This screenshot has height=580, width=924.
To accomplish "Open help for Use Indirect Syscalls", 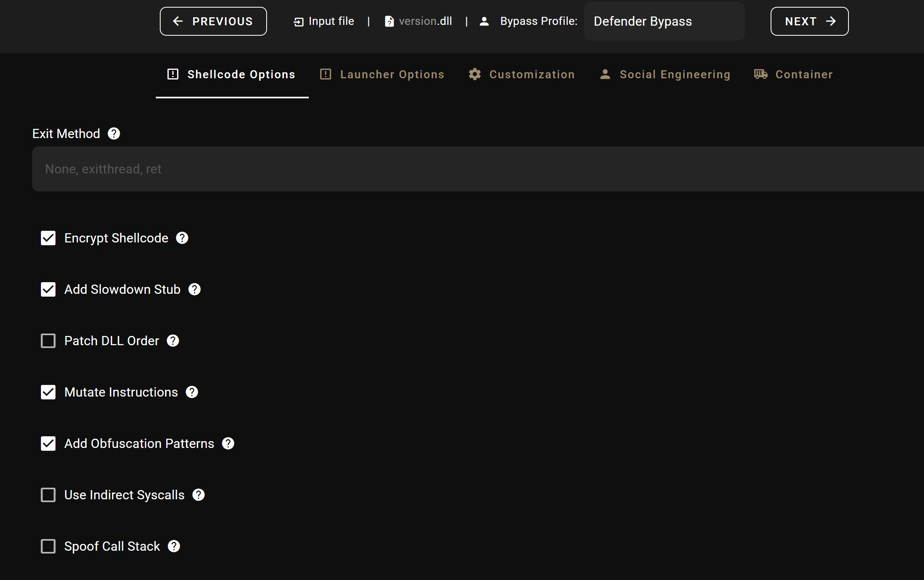I will pyautogui.click(x=198, y=495).
